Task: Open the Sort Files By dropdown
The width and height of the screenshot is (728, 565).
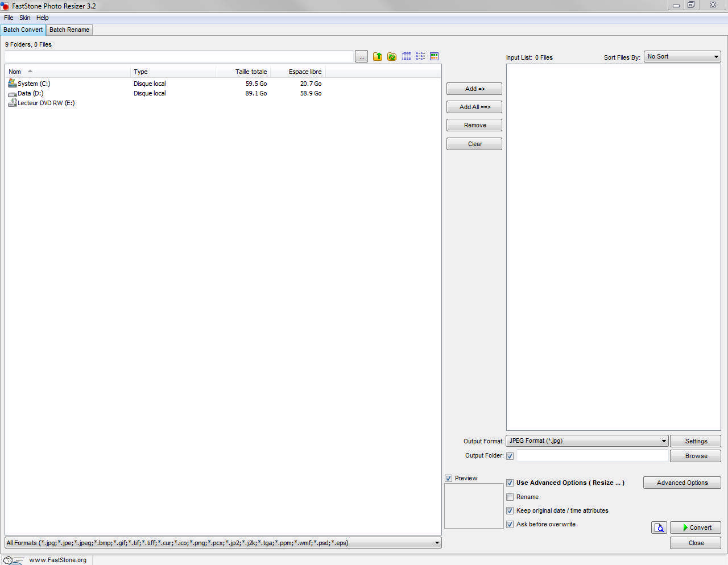Action: [682, 57]
